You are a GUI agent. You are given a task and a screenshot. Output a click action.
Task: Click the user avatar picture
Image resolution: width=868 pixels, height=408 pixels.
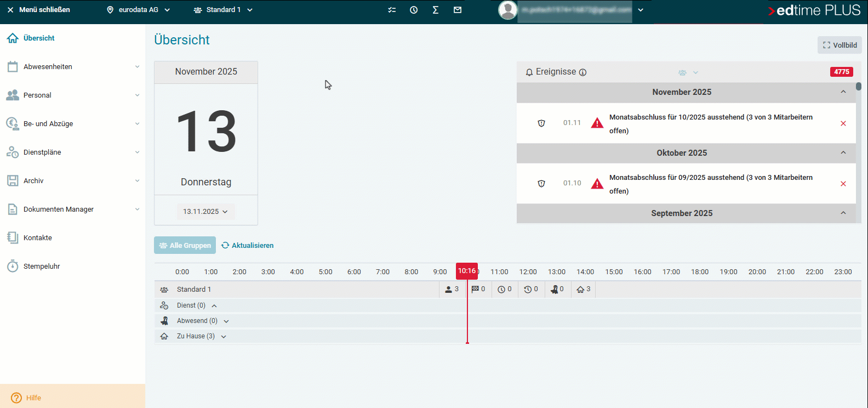tap(508, 10)
